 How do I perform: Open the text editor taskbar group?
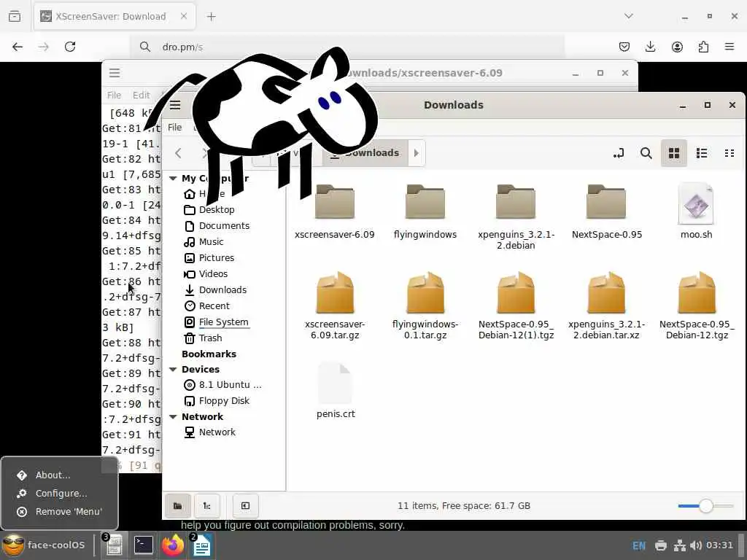202,545
